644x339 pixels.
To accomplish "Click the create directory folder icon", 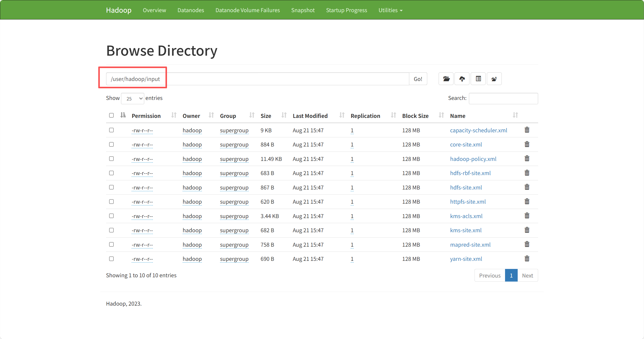I will click(x=446, y=79).
